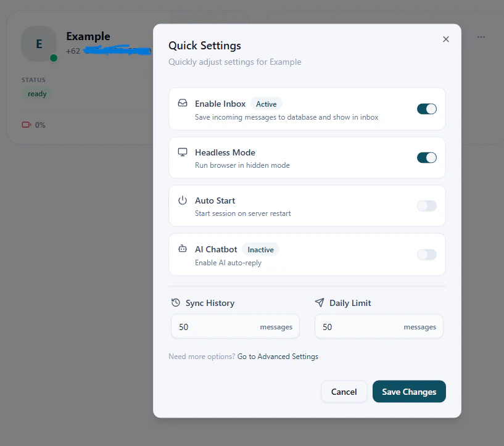Disable Headless Mode
The width and height of the screenshot is (504, 446).
point(426,157)
